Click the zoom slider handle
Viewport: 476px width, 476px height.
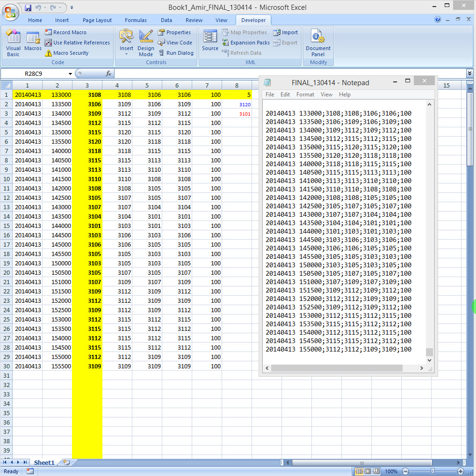(433, 471)
